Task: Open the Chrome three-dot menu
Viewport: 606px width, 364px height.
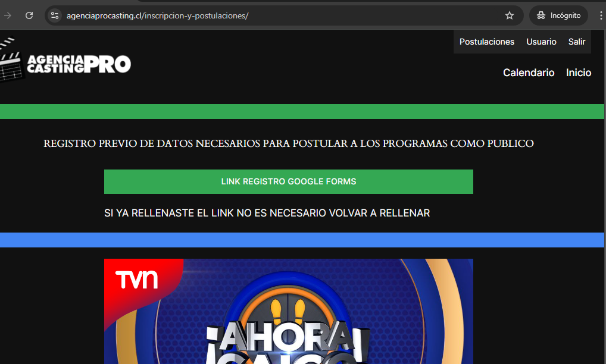Action: click(599, 15)
